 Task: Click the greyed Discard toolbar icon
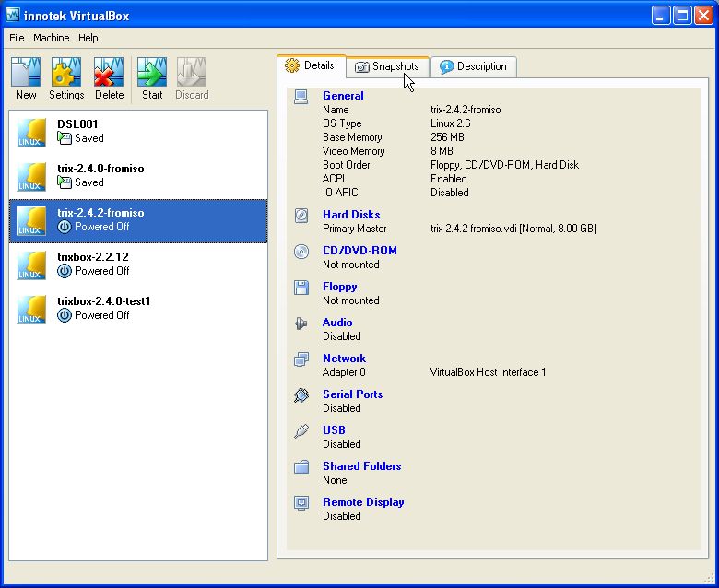[x=192, y=72]
